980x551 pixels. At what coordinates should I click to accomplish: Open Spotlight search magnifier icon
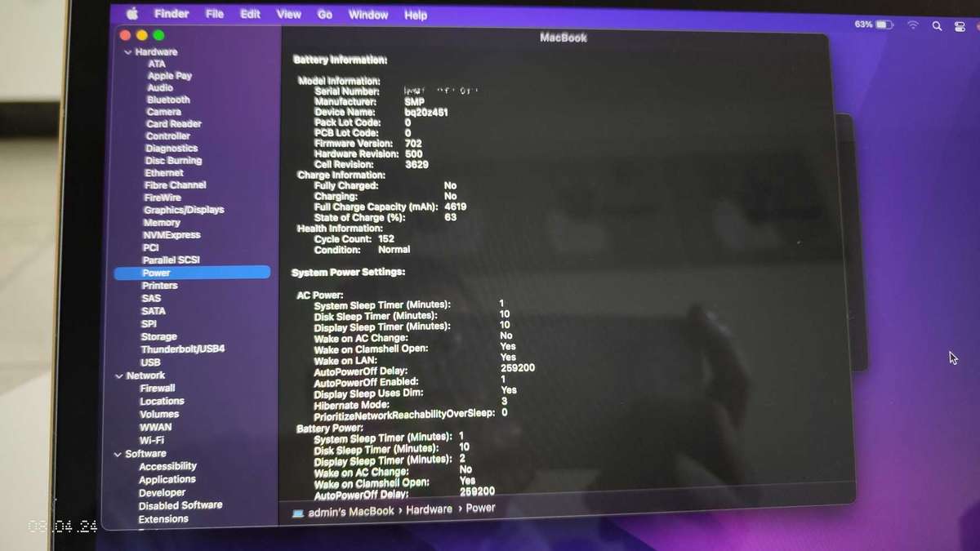937,26
